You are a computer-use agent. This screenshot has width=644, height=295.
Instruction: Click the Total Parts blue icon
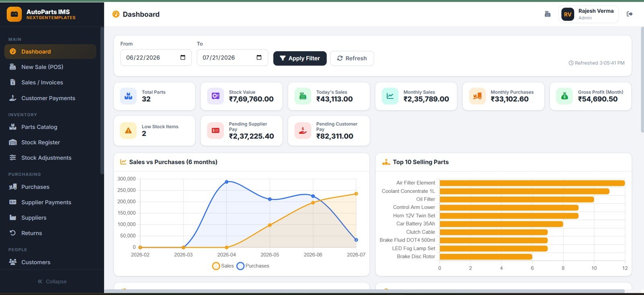(128, 96)
